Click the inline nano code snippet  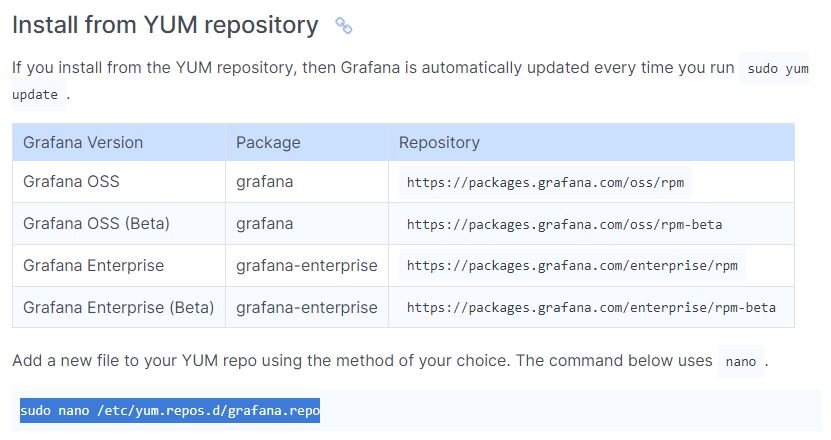(740, 361)
